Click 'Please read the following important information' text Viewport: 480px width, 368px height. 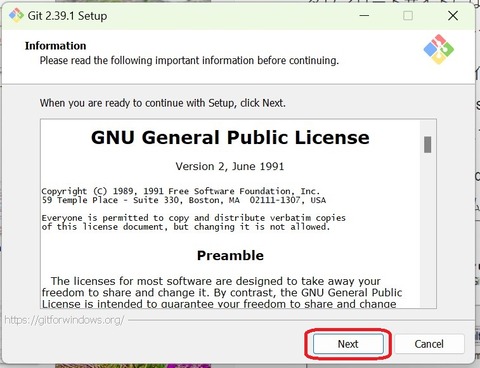point(189,60)
